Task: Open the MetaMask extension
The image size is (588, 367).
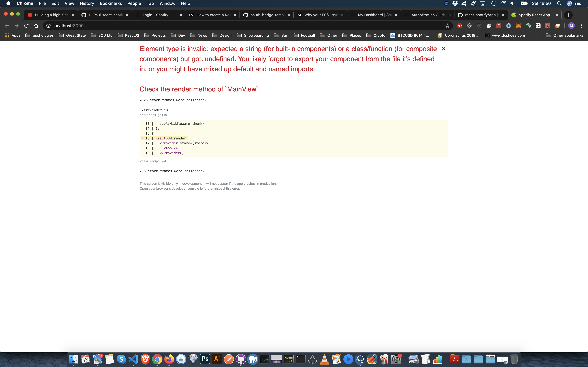Action: (x=518, y=26)
